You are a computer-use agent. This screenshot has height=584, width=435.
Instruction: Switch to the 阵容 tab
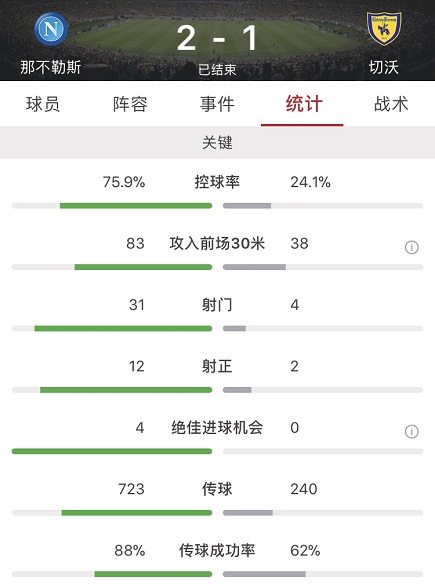pos(130,104)
